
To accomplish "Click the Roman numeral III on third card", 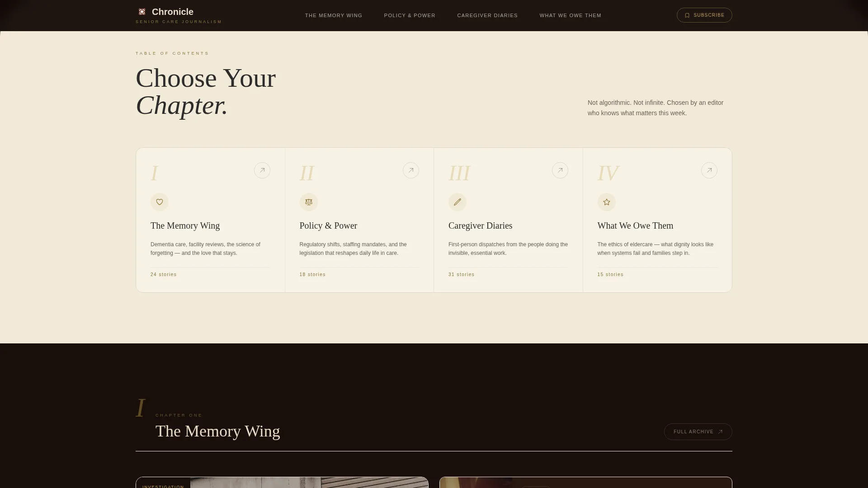I will (459, 173).
